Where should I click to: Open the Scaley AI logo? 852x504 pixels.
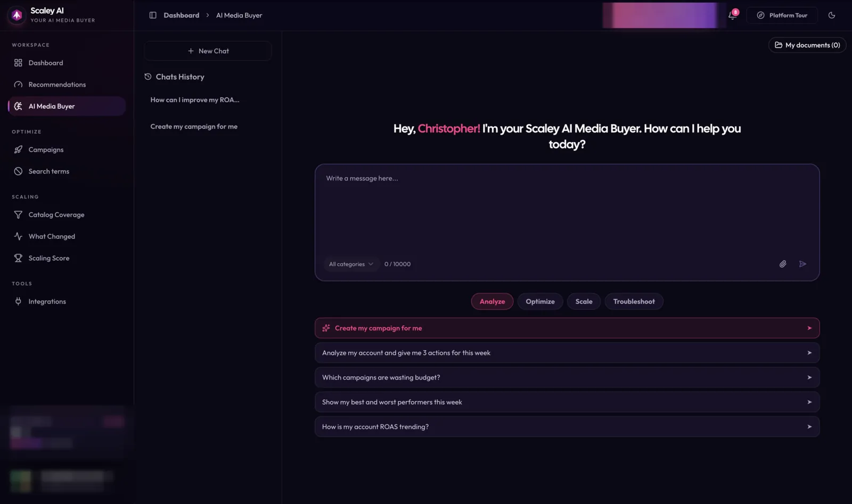pos(17,15)
